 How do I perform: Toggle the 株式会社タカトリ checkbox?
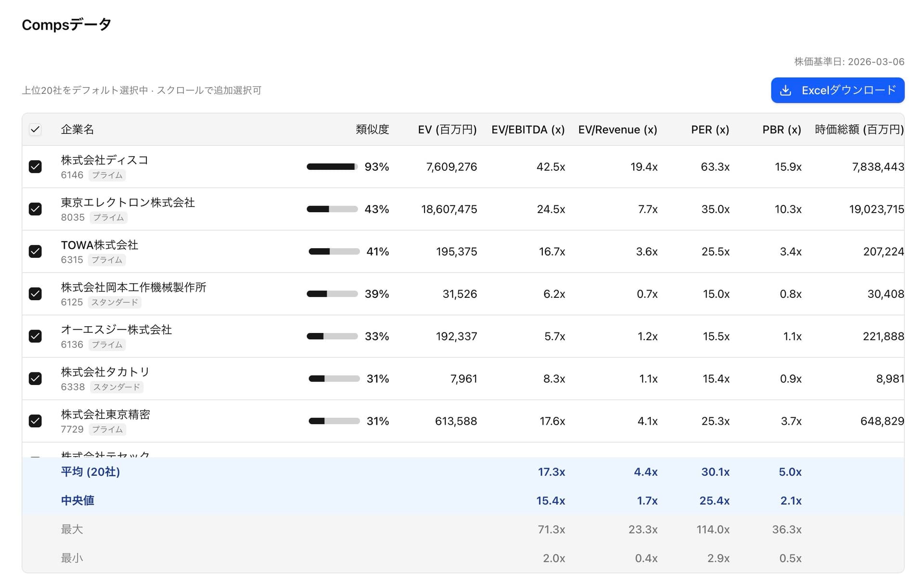click(x=35, y=378)
